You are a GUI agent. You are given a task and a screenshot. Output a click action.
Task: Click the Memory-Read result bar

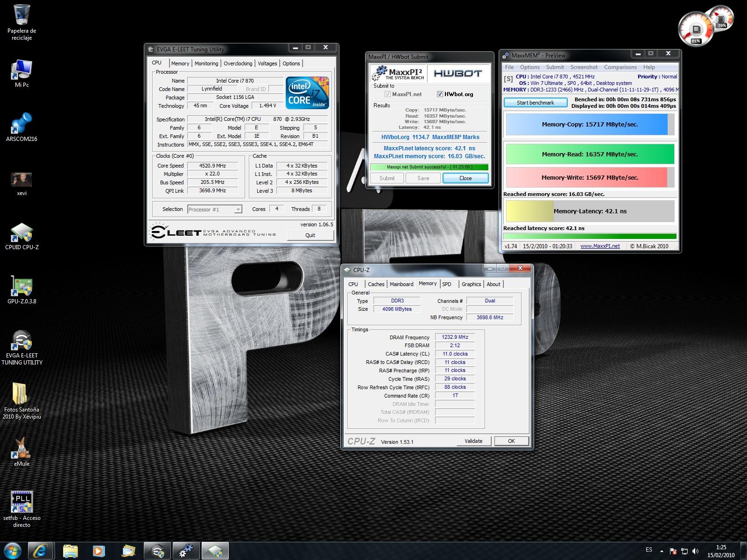tap(590, 154)
